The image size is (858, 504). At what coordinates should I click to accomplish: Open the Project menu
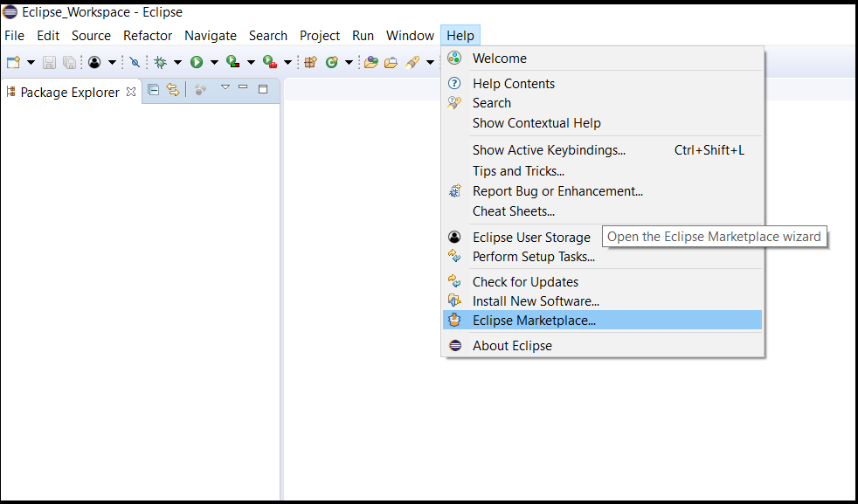click(320, 36)
